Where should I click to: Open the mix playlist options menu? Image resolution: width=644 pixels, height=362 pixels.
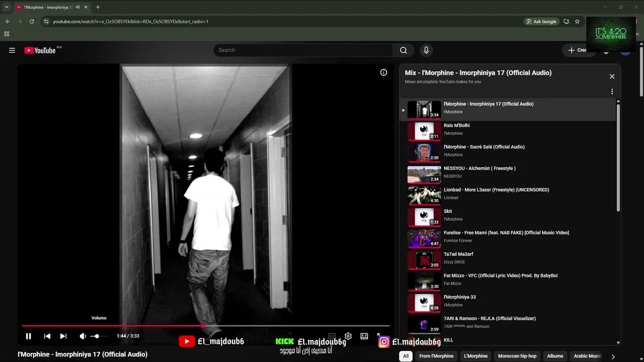(x=612, y=92)
